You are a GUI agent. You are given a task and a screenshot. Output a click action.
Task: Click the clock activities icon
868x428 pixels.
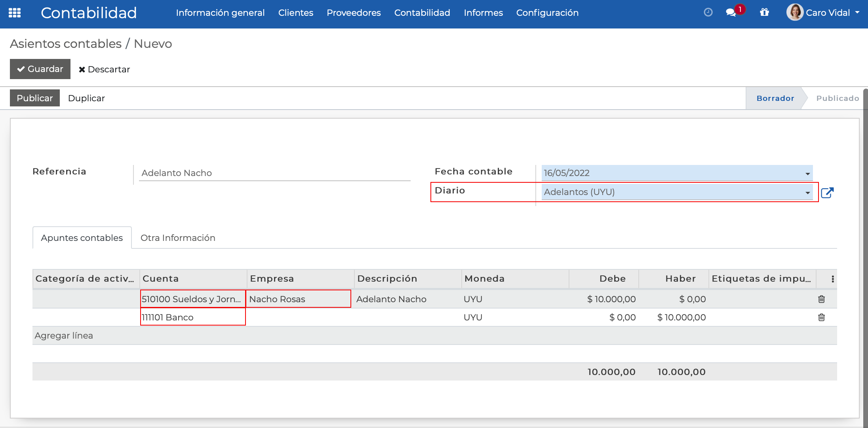[x=708, y=13]
